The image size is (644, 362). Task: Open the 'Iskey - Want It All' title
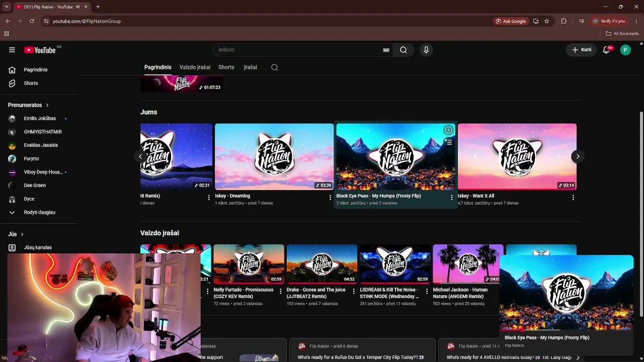(476, 196)
